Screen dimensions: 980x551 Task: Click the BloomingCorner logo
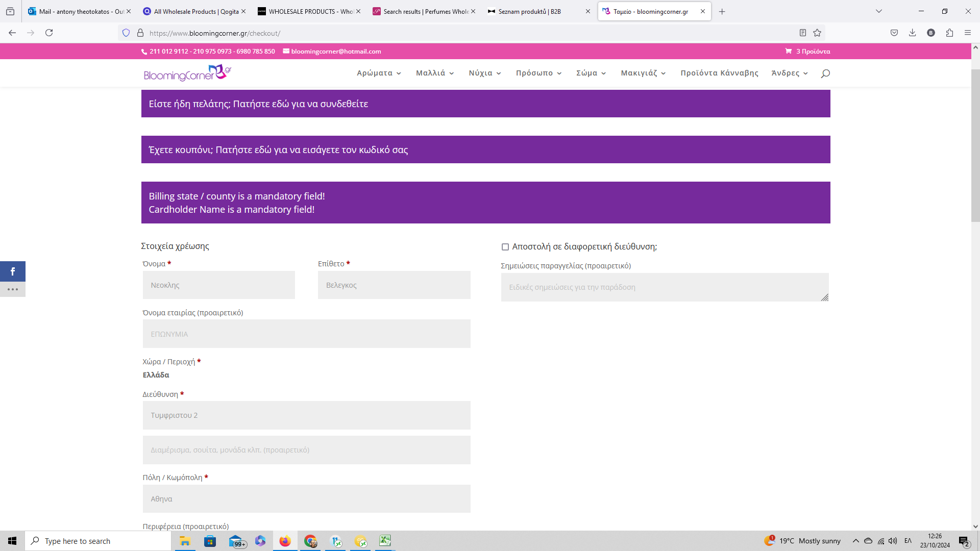187,73
